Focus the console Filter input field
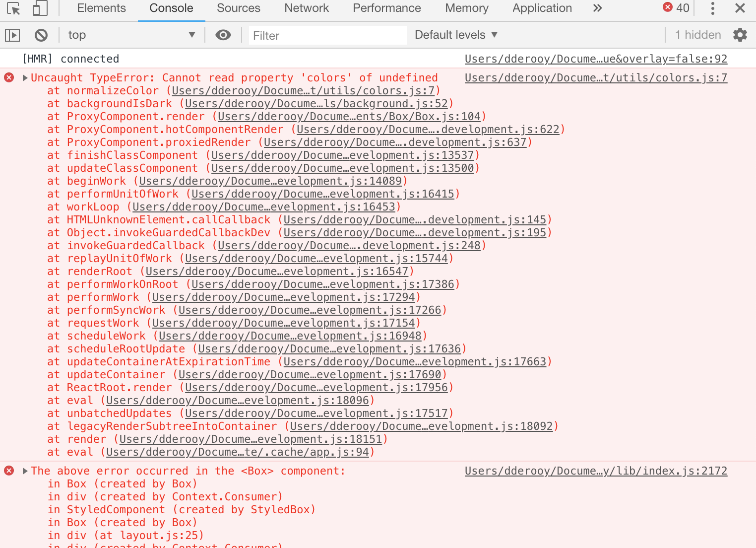Viewport: 756px width, 548px height. [327, 35]
